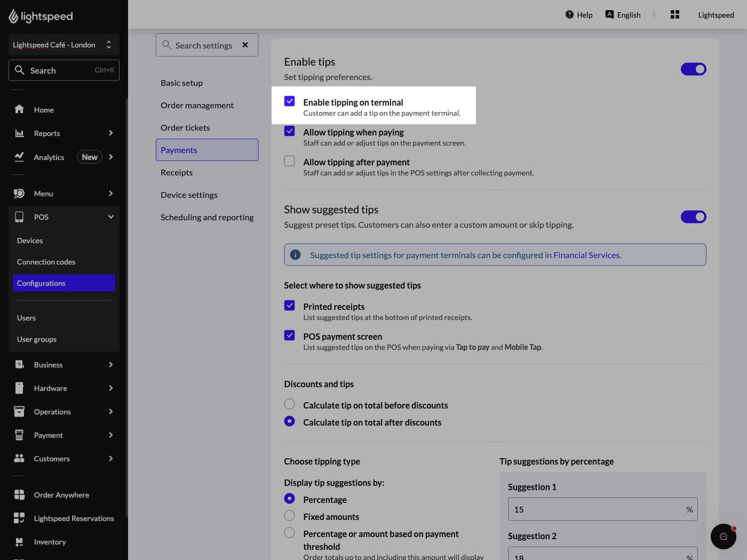Open the Inventory section
The width and height of the screenshot is (747, 560).
(50, 541)
